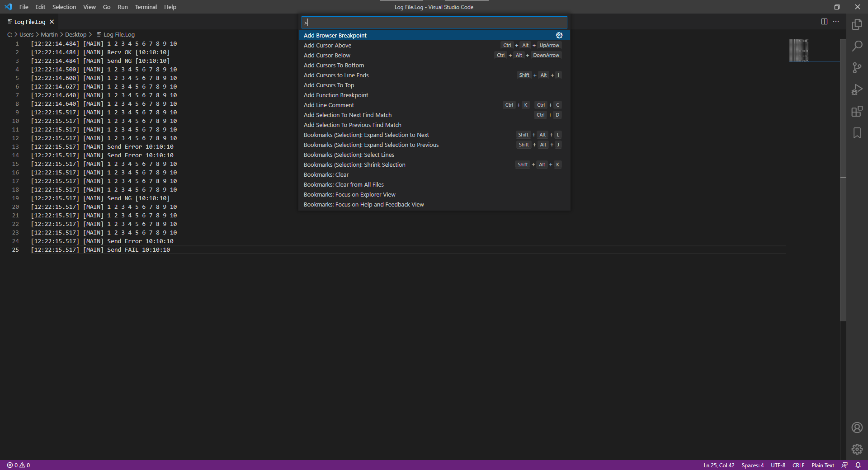Change language mode Plain Text

click(x=823, y=465)
